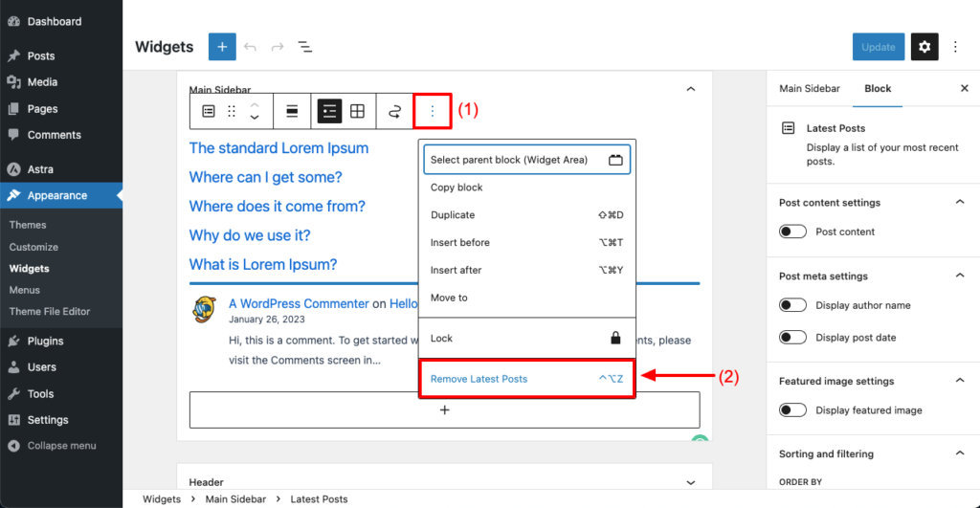
Task: Click the align icon in block toolbar
Action: 292,112
